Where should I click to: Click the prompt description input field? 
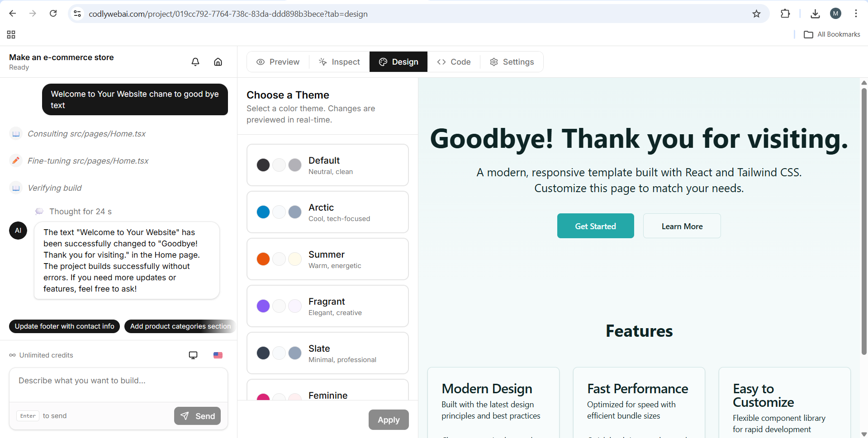(x=119, y=381)
